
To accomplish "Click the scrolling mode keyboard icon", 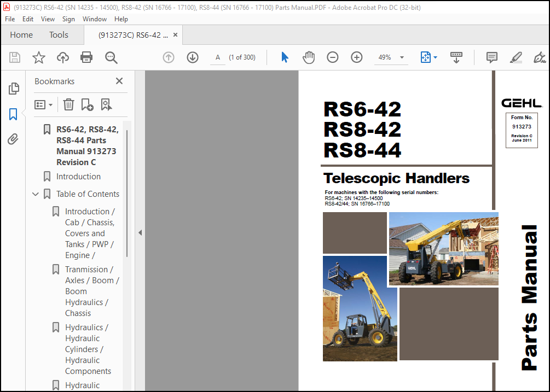I will [456, 57].
